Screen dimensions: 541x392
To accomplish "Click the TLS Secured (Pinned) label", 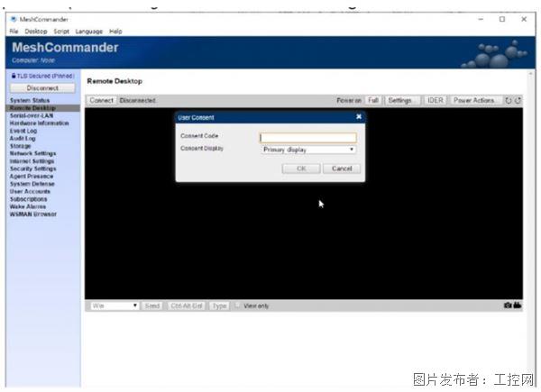I will [x=46, y=76].
